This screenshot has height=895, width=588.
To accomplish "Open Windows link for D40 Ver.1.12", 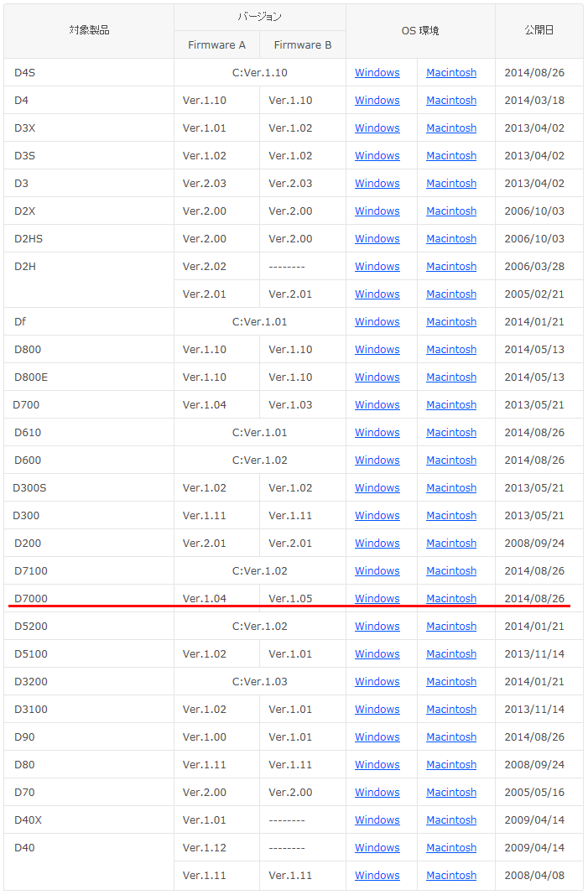I will pos(377,848).
